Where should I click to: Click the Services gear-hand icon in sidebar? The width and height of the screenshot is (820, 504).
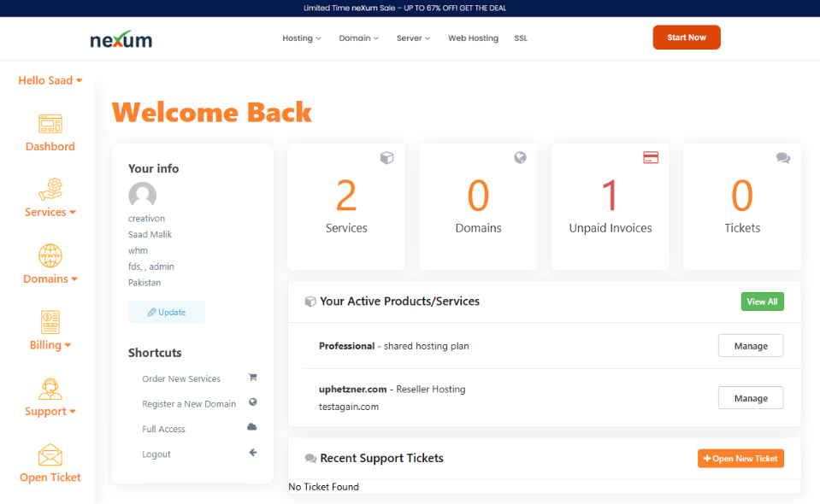coord(50,189)
